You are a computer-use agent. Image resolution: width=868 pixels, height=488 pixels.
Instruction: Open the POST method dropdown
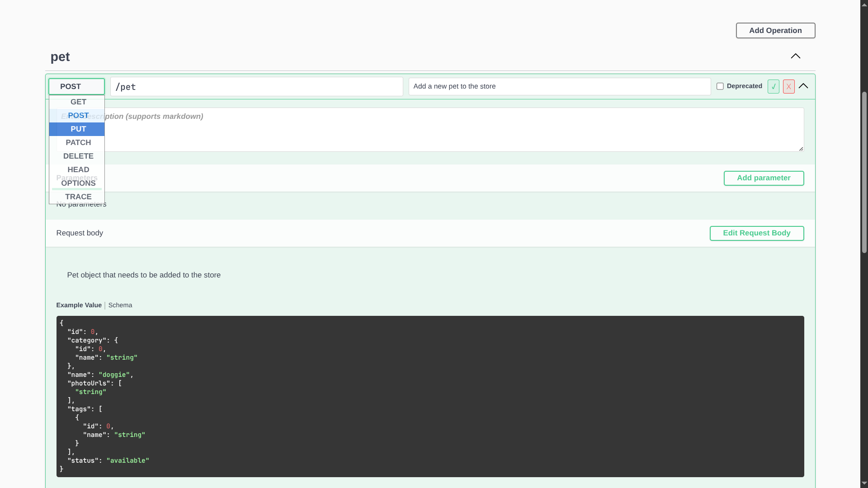pos(76,86)
